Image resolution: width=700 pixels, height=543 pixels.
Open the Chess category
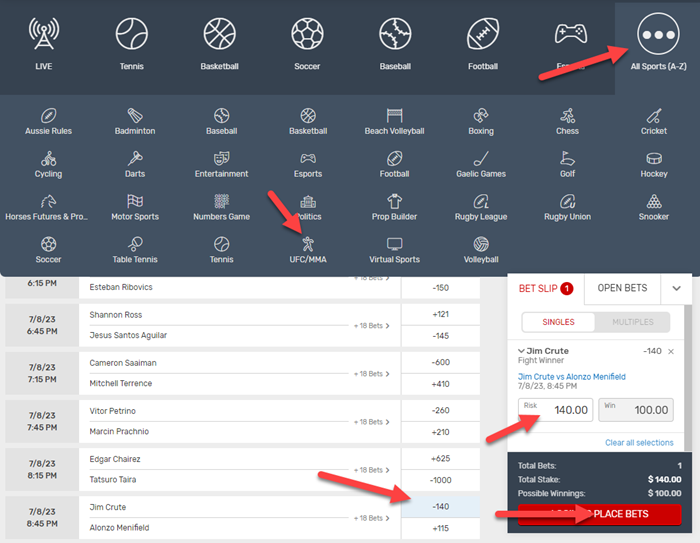click(x=567, y=120)
